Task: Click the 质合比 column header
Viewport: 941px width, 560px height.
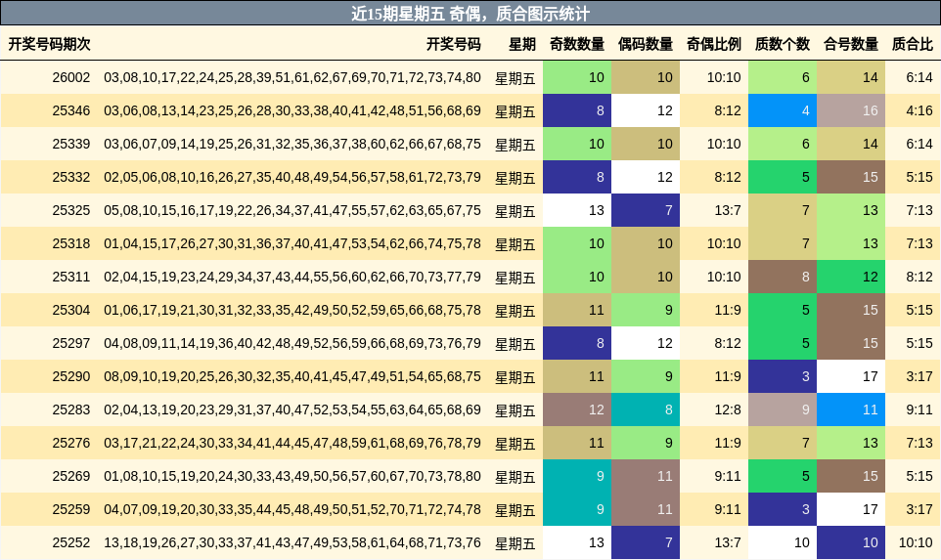Action: 913,44
